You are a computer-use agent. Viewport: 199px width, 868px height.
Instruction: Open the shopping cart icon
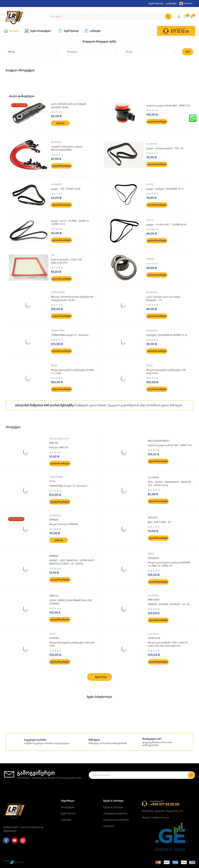pyautogui.click(x=191, y=16)
